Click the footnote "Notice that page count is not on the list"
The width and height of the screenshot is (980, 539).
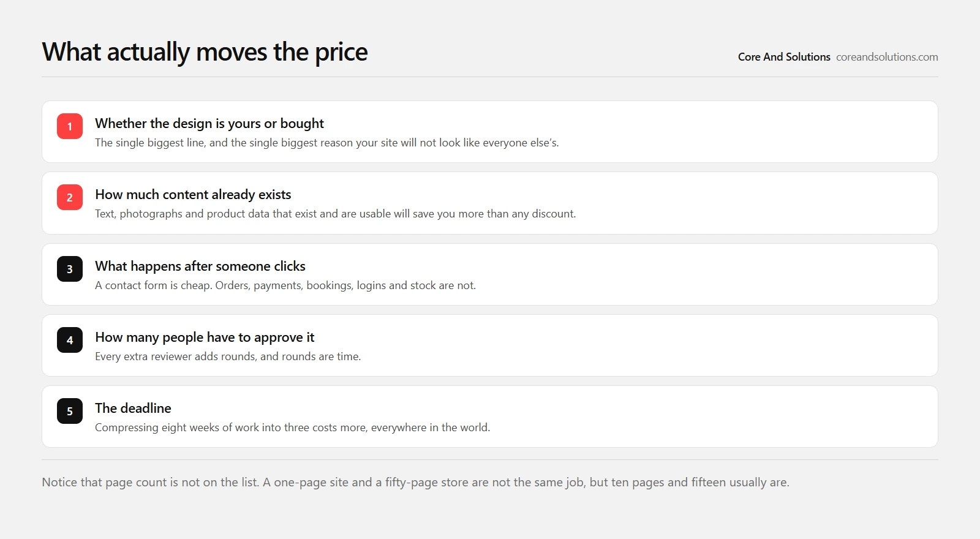[415, 482]
